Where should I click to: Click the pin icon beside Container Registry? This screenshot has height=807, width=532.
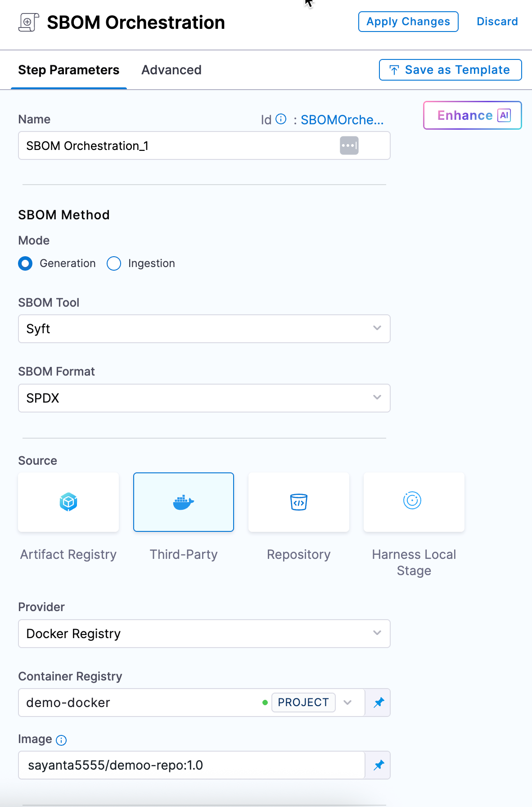tap(379, 703)
